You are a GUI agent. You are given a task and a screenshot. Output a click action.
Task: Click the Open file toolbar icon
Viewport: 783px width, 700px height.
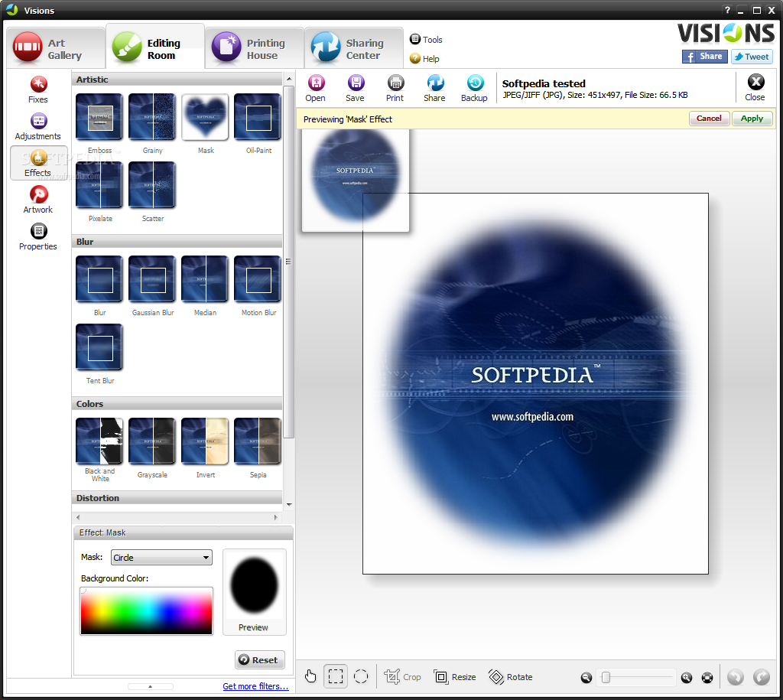click(316, 89)
